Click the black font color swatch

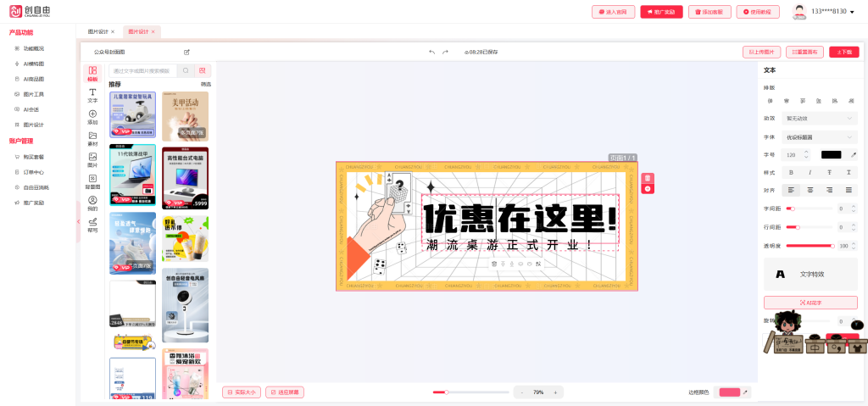831,154
